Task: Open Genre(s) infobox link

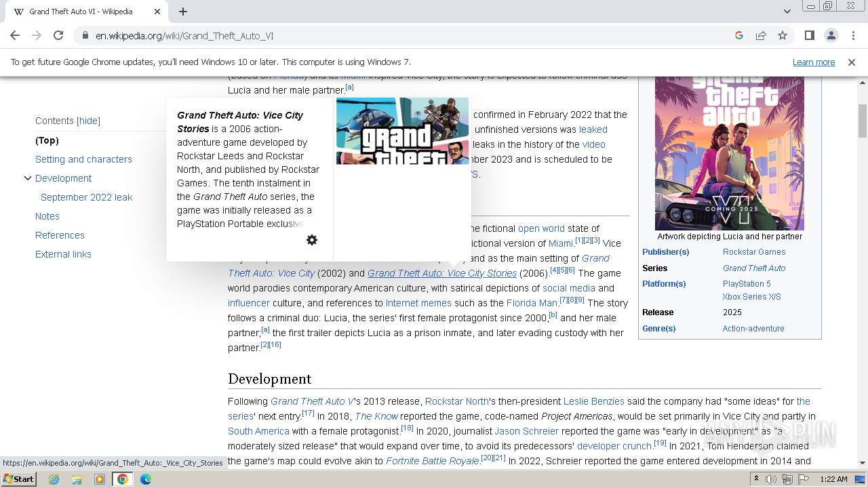Action: pyautogui.click(x=658, y=329)
